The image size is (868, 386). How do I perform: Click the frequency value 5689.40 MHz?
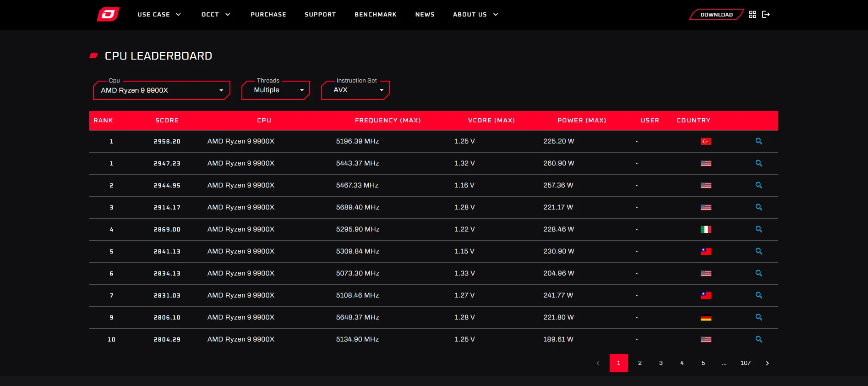tap(358, 207)
